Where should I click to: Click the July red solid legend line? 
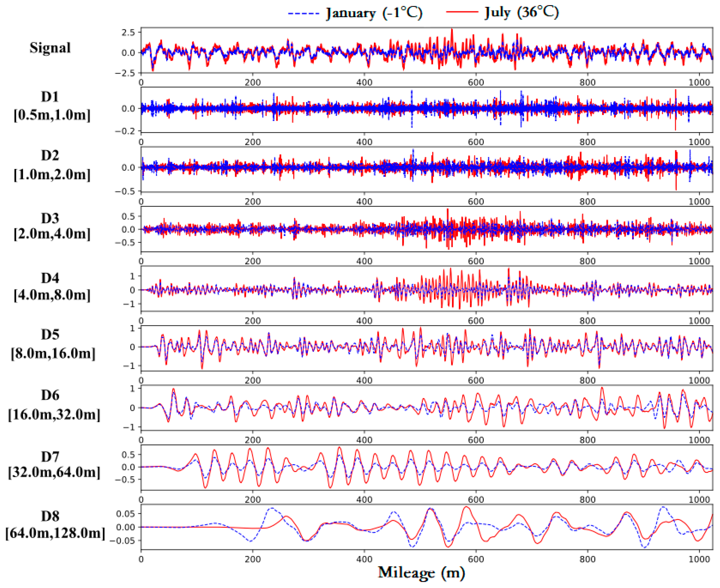(462, 12)
